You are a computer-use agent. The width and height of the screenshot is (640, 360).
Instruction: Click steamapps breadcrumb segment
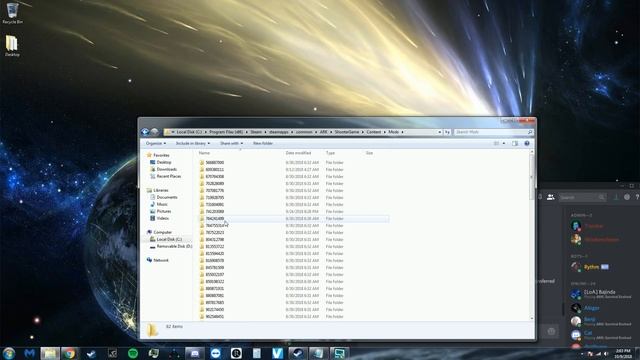point(279,132)
